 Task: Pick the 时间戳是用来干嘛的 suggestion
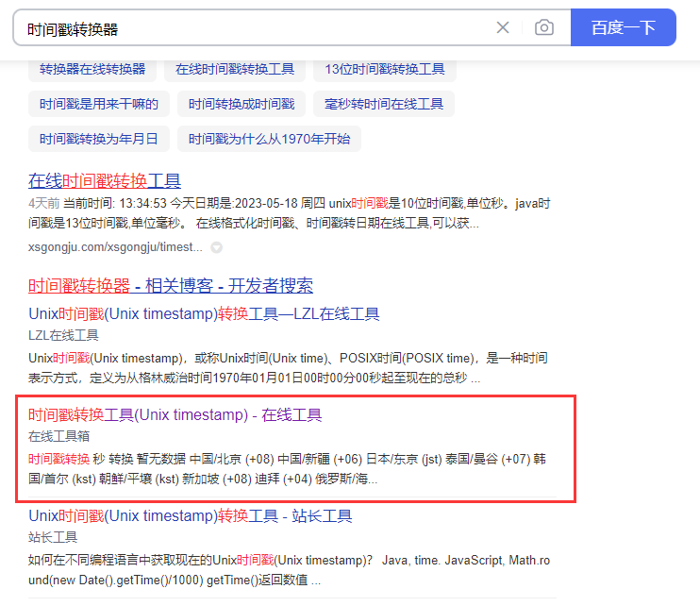coord(99,104)
